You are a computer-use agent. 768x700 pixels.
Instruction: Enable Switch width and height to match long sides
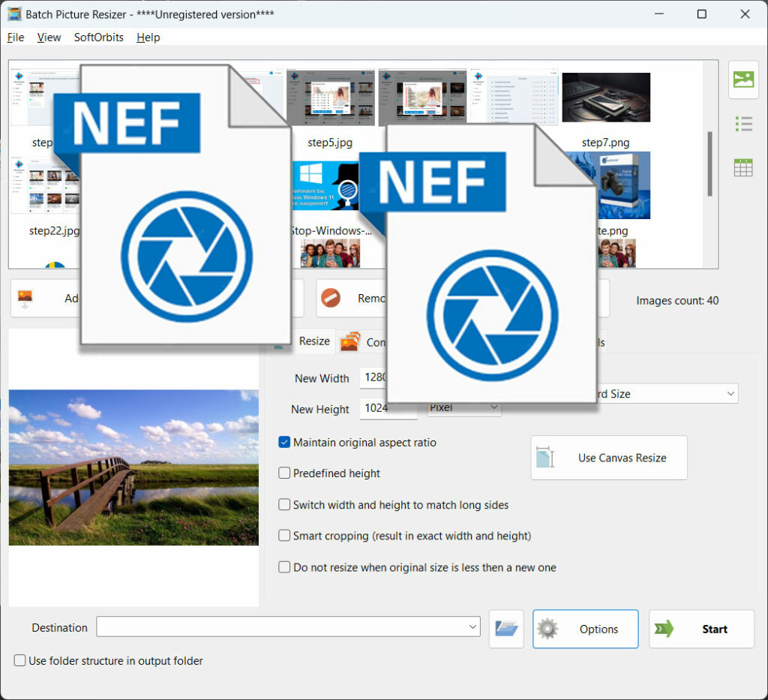point(284,504)
